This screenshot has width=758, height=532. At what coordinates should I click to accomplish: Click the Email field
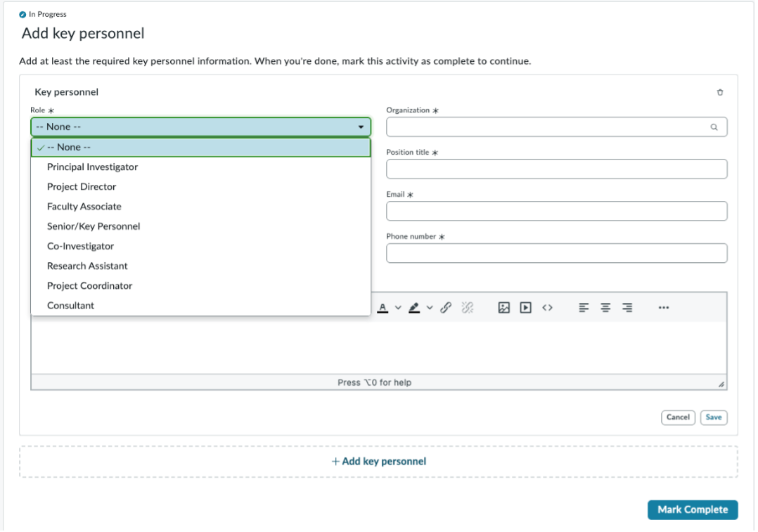coord(556,211)
